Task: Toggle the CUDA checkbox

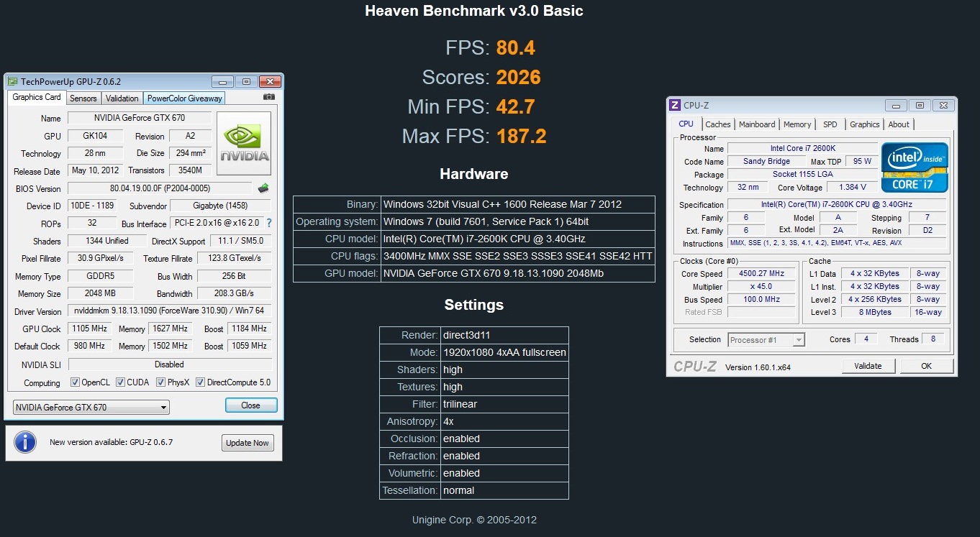Action: 120,382
